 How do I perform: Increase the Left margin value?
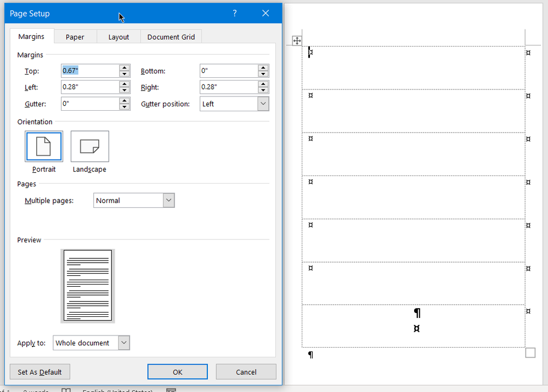(124, 84)
